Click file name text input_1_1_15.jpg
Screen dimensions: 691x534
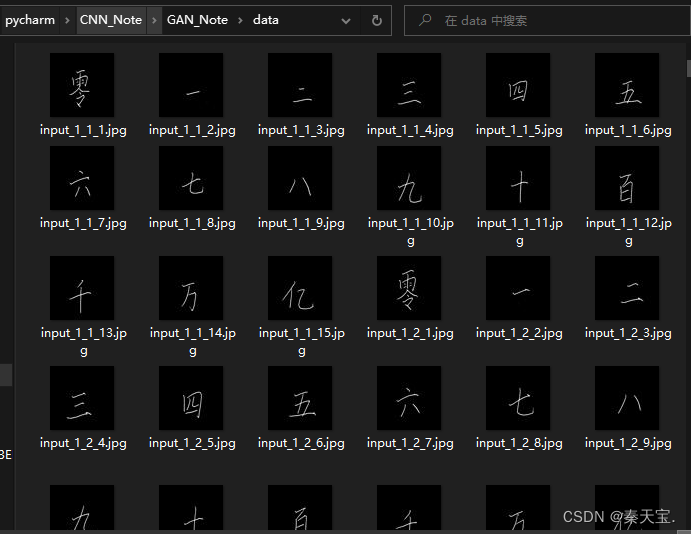pyautogui.click(x=302, y=342)
